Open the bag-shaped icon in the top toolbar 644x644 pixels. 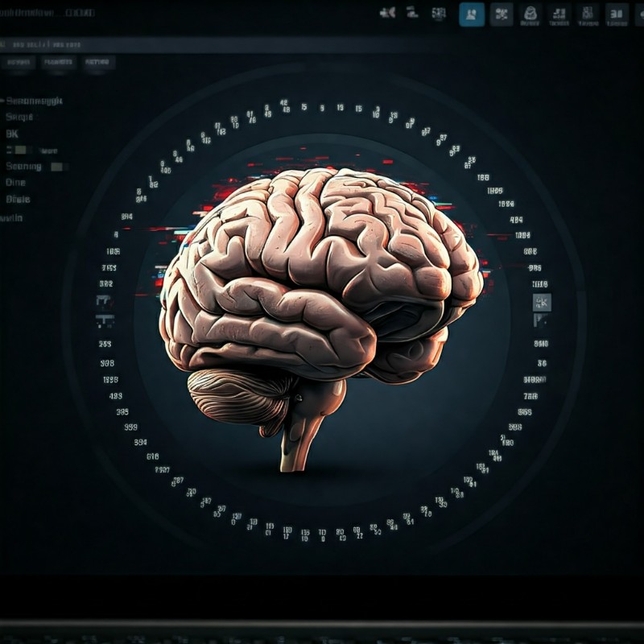pyautogui.click(x=530, y=14)
